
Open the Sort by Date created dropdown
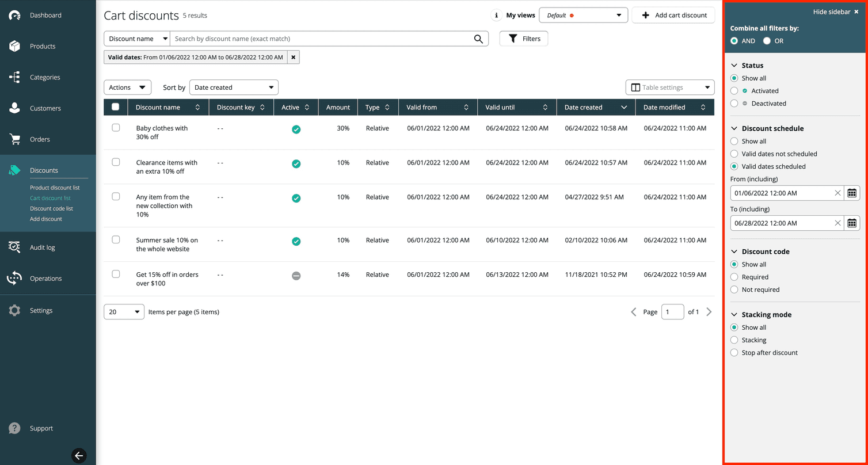(234, 87)
